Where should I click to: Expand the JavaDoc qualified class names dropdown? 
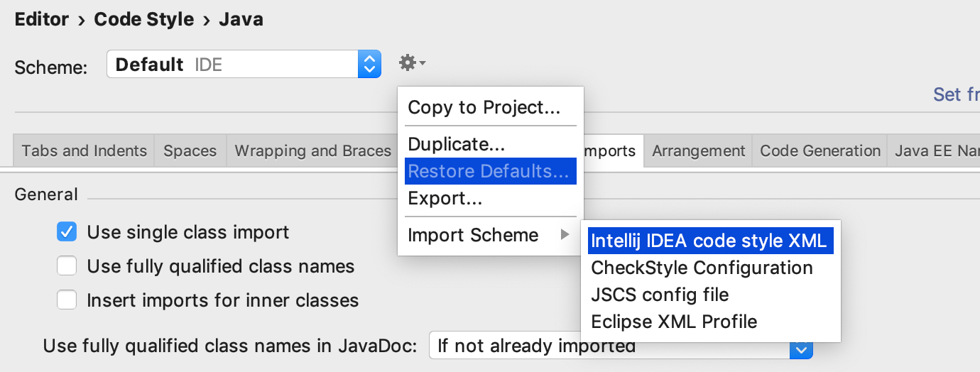(x=801, y=347)
